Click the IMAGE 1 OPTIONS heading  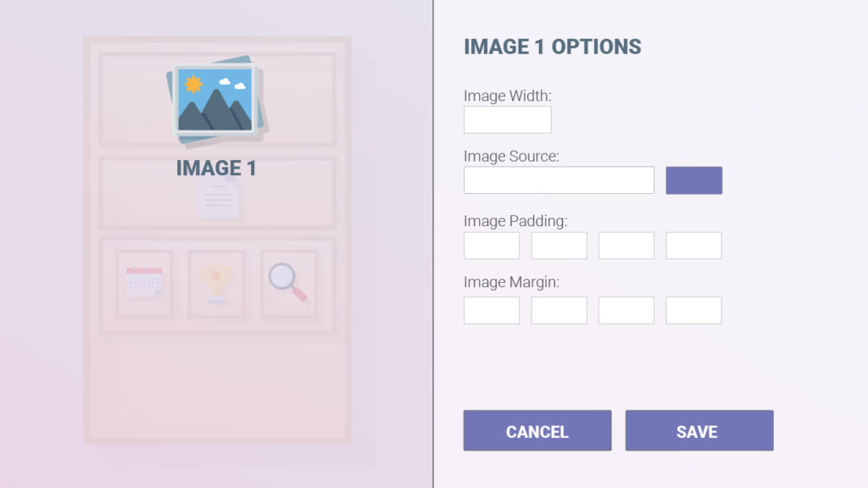552,47
